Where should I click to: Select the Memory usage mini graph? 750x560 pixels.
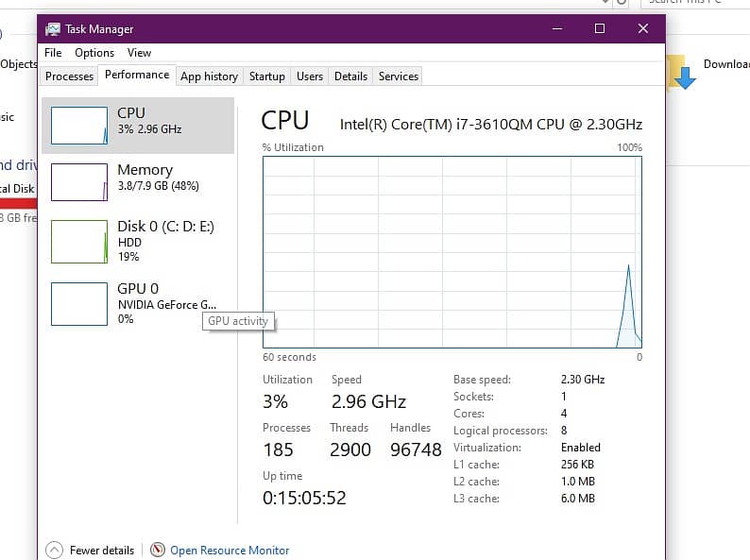point(79,181)
